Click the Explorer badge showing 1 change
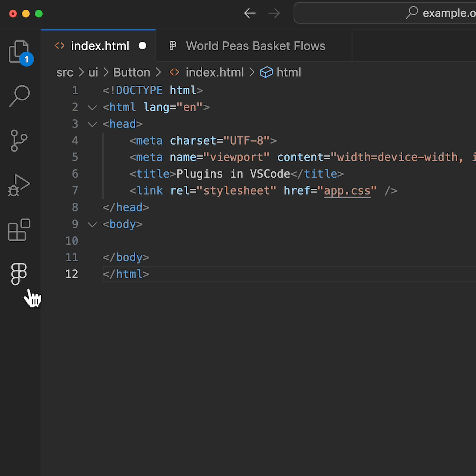 click(x=26, y=59)
